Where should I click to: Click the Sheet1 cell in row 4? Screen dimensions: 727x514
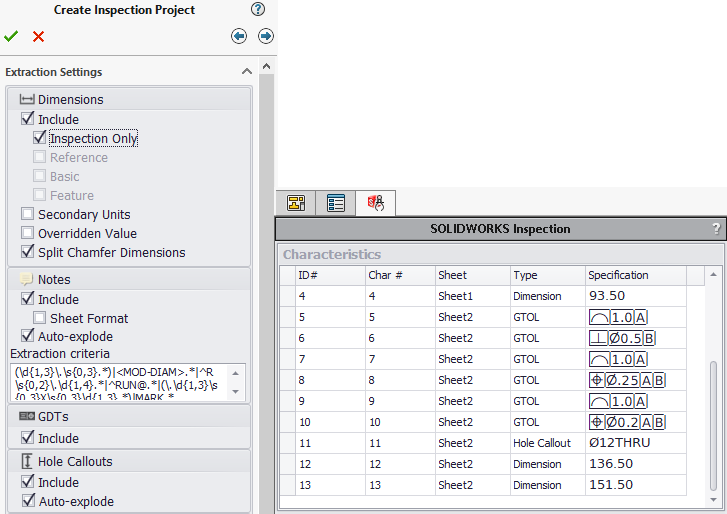[x=472, y=296]
